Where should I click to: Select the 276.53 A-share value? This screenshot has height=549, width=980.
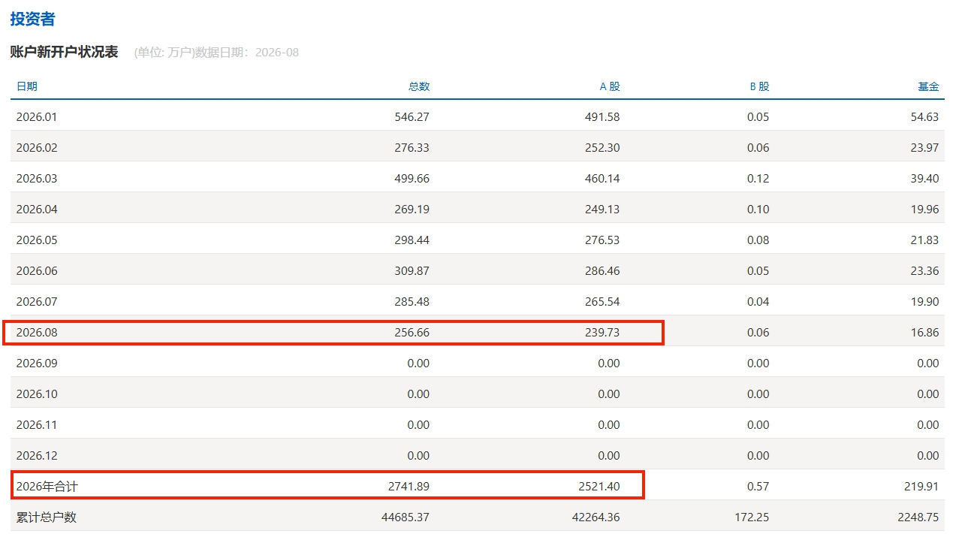[602, 240]
